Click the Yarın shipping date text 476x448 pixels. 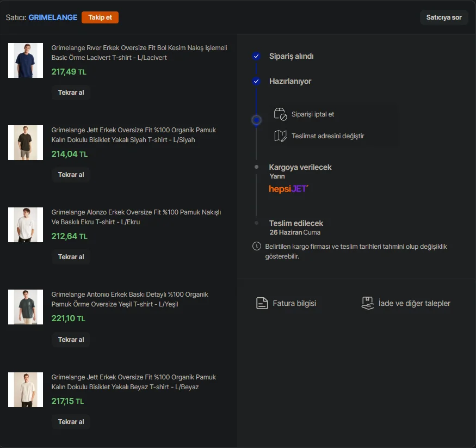tap(277, 176)
